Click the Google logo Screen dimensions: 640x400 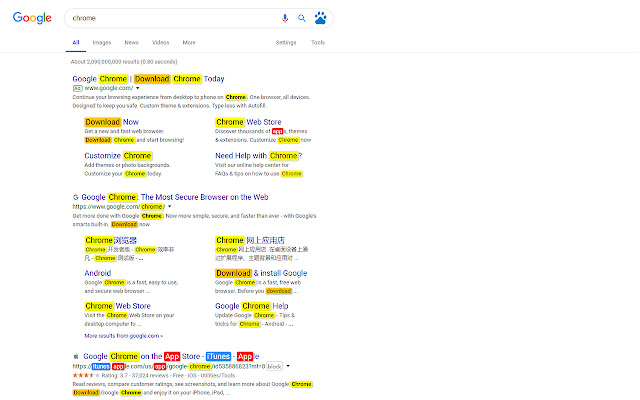pyautogui.click(x=32, y=18)
